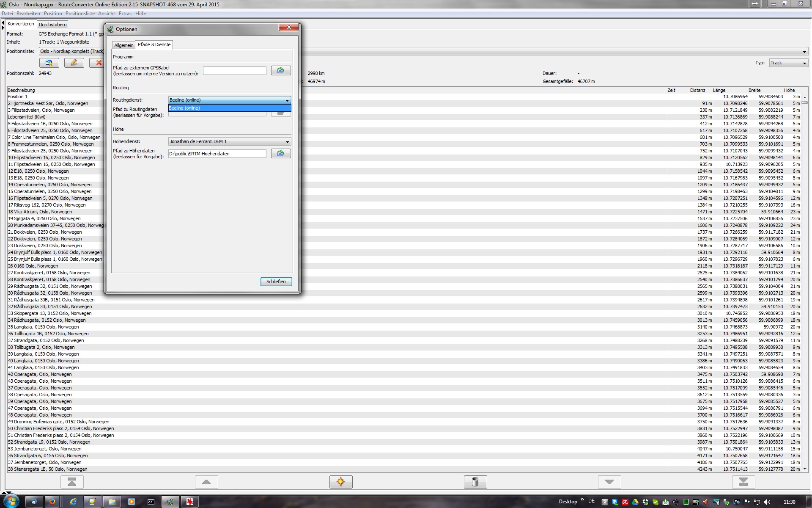Switch to the Allgemein tab
This screenshot has width=812, height=508.
(x=123, y=45)
